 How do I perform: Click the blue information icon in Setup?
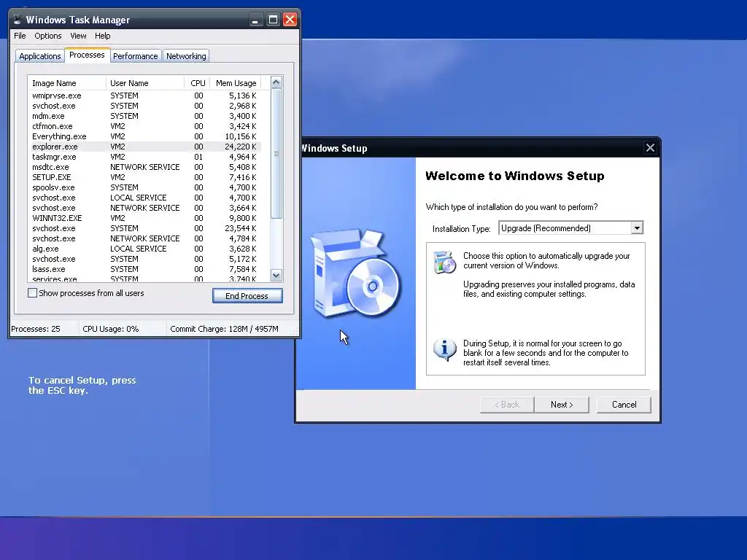coord(444,349)
